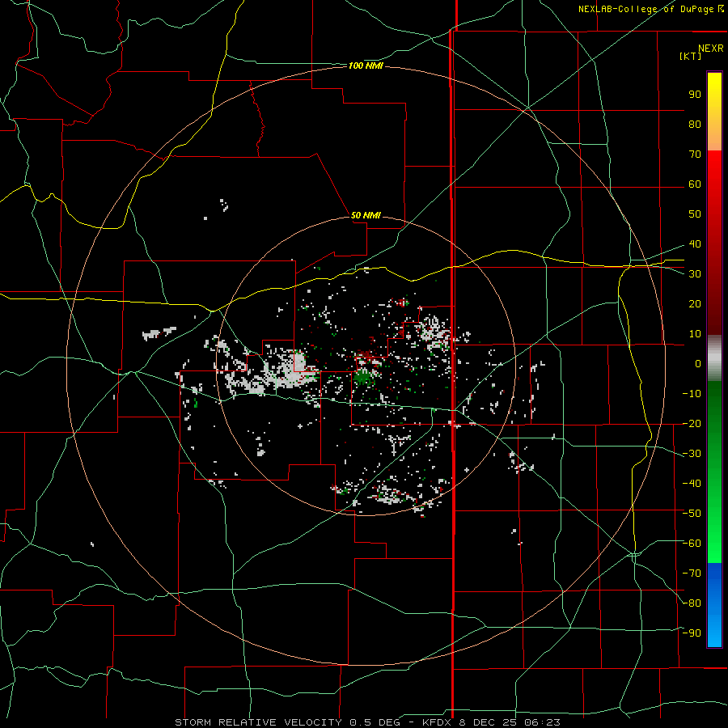Click the 50 value on velocity scale
This screenshot has height=728, width=728.
[695, 214]
